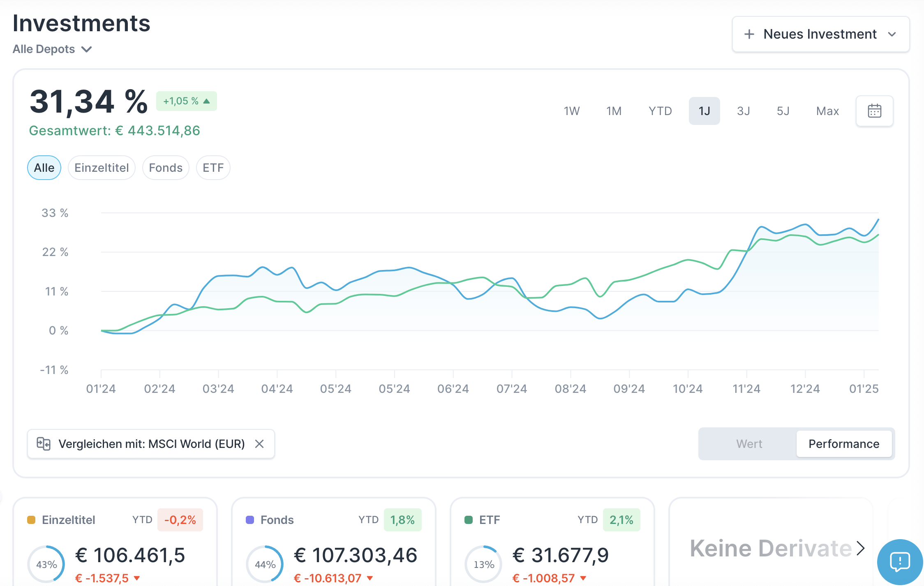The image size is (924, 586).
Task: Open the Keine Derivate card
Action: (771, 548)
